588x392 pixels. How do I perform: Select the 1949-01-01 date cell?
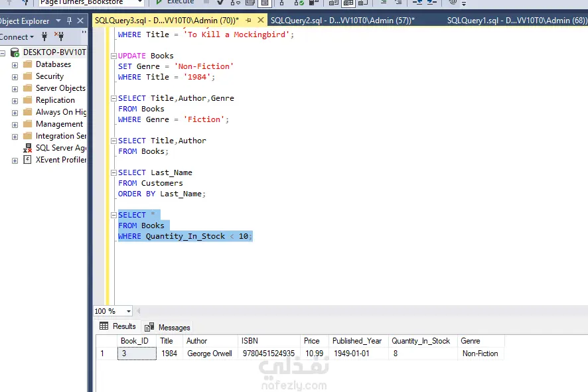[358, 354]
